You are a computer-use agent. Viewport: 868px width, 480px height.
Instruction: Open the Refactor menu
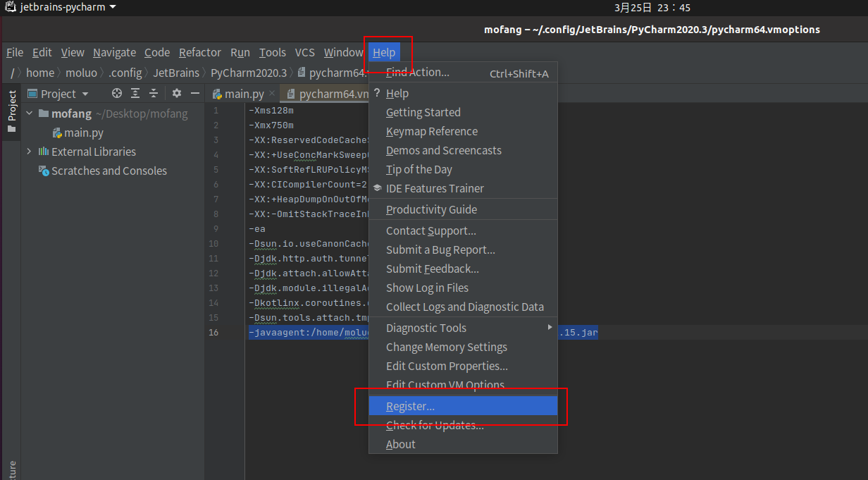tap(200, 52)
